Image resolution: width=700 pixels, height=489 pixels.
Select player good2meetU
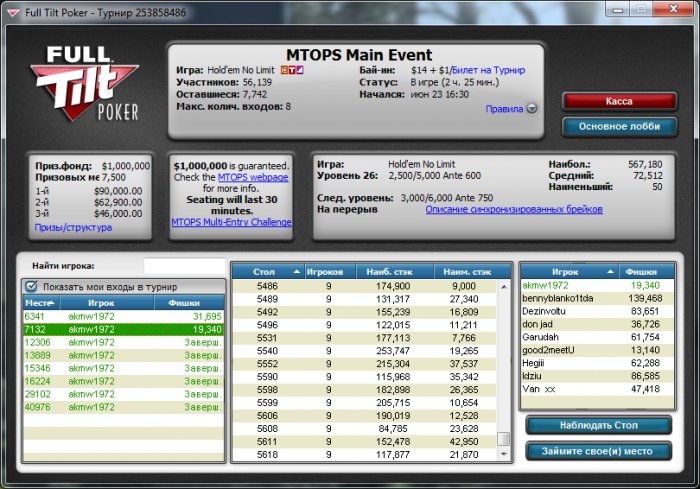(x=598, y=350)
